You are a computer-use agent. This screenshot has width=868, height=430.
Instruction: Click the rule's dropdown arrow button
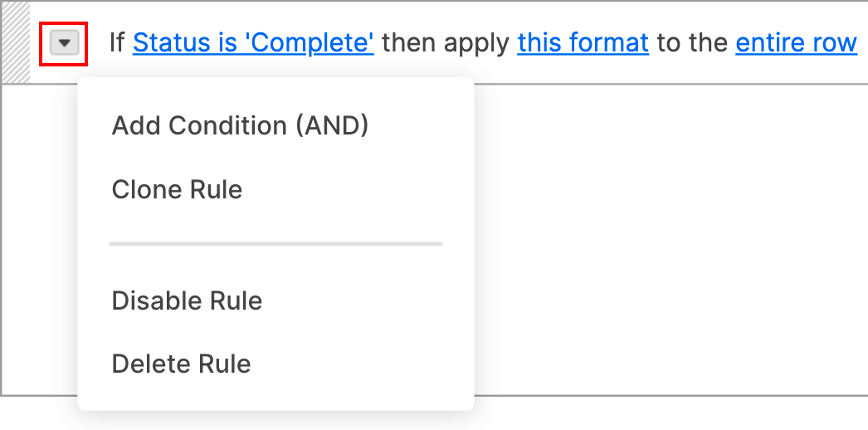(x=64, y=42)
